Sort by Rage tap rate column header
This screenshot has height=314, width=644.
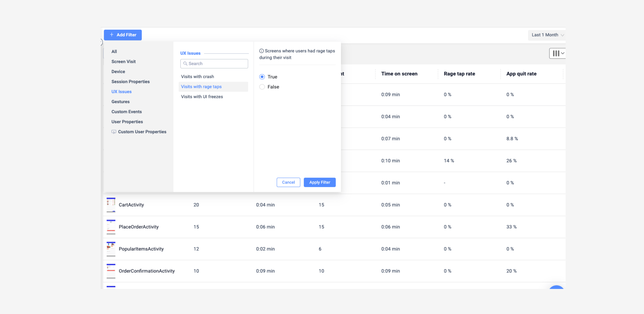459,74
